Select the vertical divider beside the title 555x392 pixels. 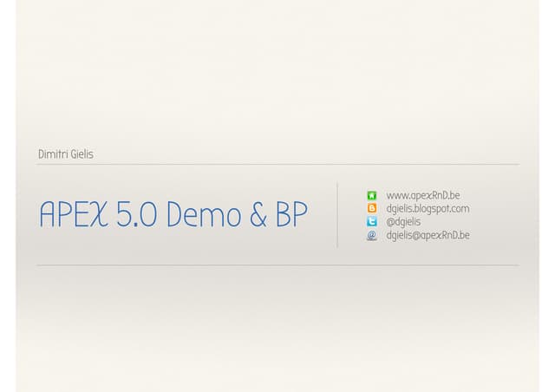point(337,215)
